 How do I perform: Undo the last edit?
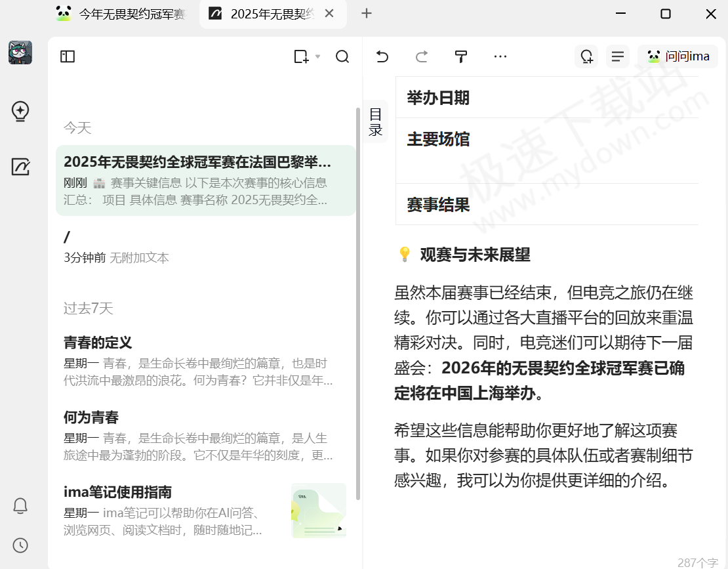382,57
